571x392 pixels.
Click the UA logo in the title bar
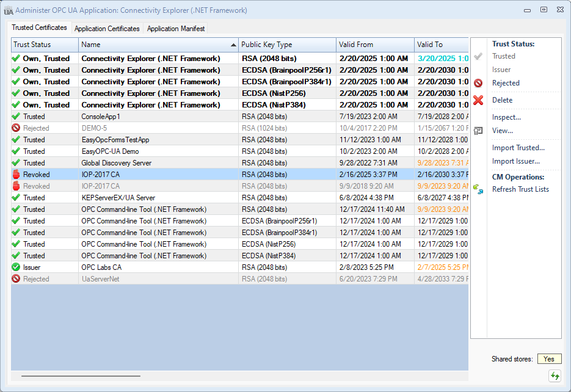[9, 10]
